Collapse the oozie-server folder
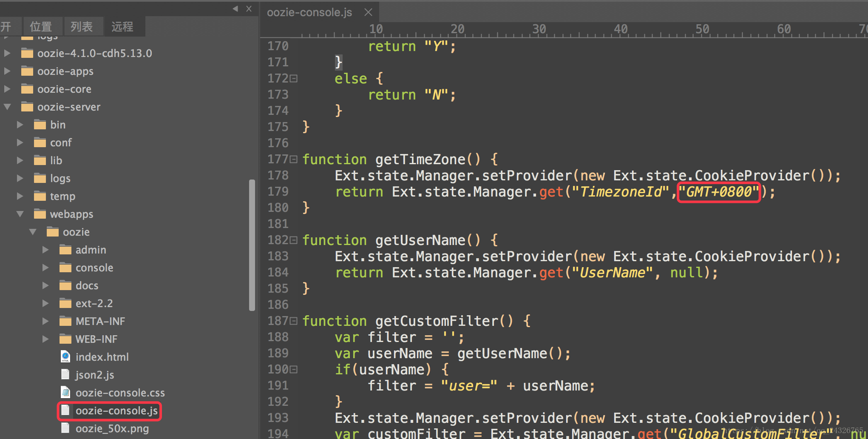The width and height of the screenshot is (868, 439). point(7,107)
